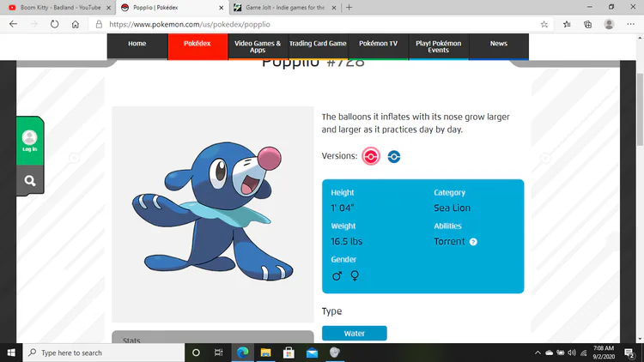This screenshot has height=362, width=644.
Task: Open Play! Pokémon Events section
Action: point(438,46)
